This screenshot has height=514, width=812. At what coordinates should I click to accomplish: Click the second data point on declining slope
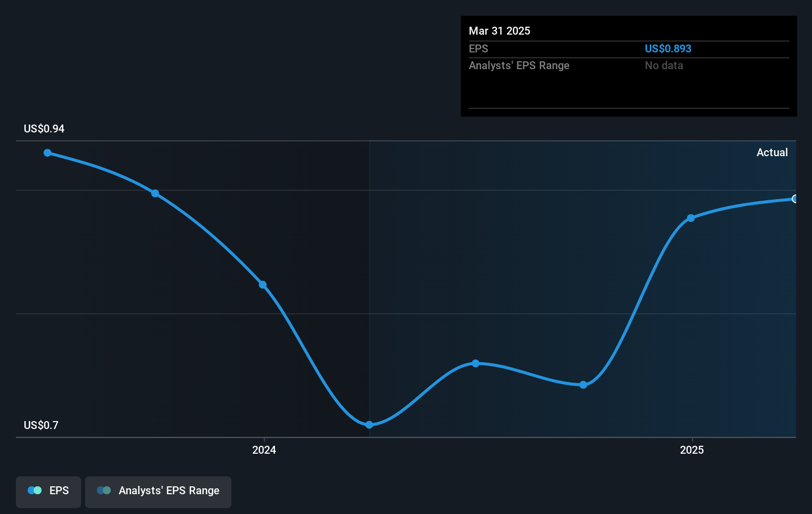[155, 193]
